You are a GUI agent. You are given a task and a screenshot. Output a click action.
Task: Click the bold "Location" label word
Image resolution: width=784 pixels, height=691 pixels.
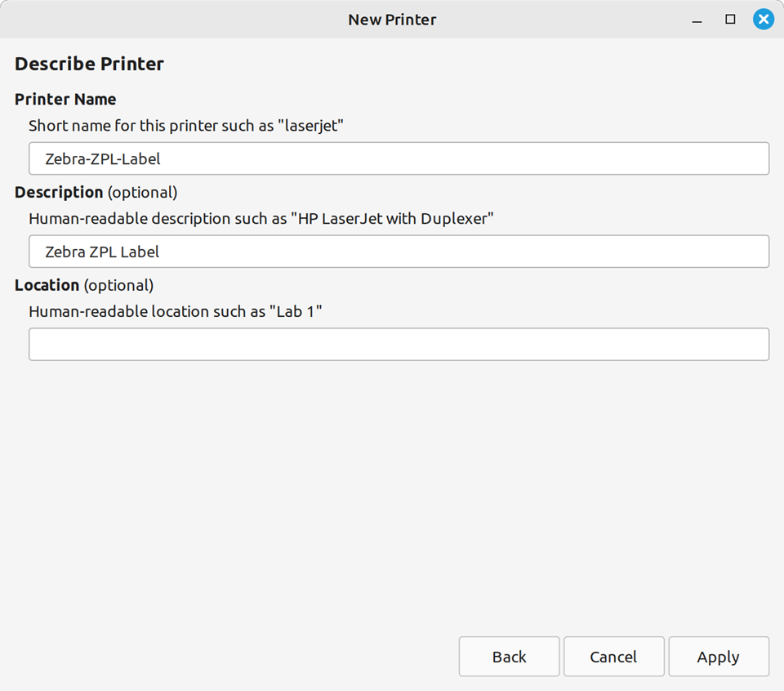pos(47,285)
